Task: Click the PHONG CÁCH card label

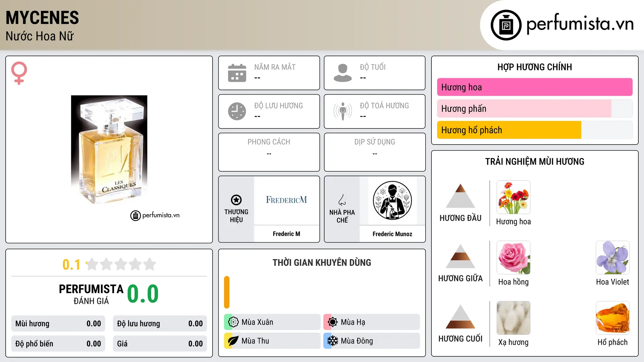Action: point(269,142)
